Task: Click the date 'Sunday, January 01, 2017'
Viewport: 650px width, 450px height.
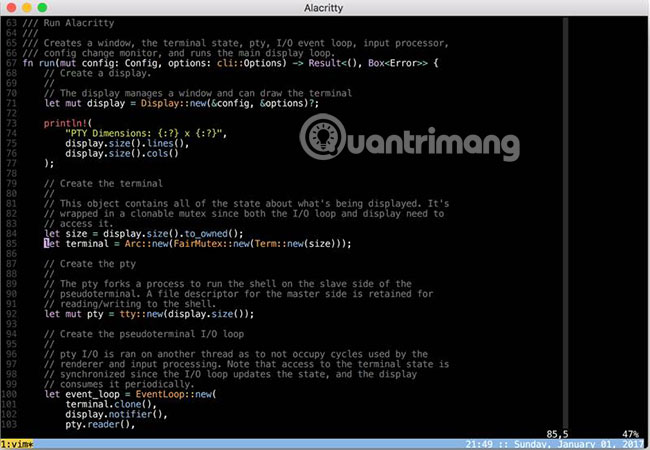Action: tap(579, 444)
